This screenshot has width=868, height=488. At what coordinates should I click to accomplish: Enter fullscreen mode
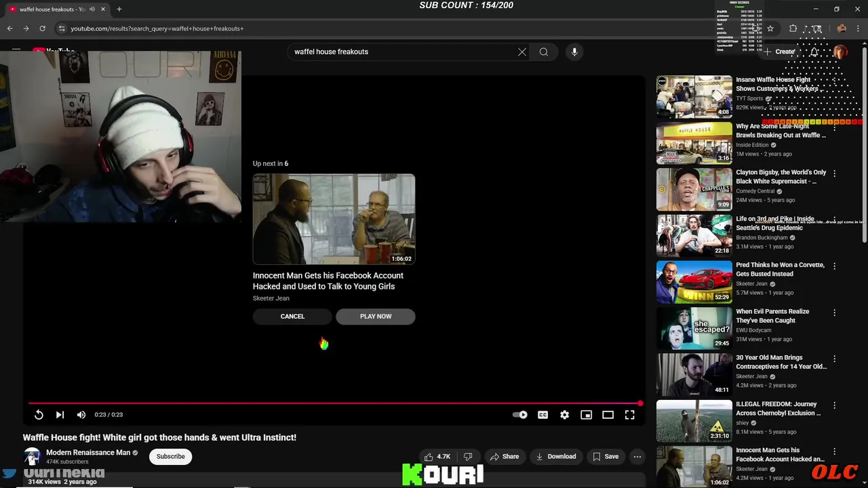629,415
